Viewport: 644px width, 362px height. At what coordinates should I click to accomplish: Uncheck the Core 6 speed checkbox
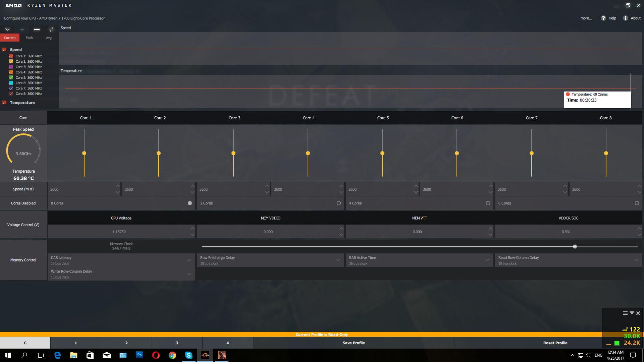pyautogui.click(x=11, y=83)
